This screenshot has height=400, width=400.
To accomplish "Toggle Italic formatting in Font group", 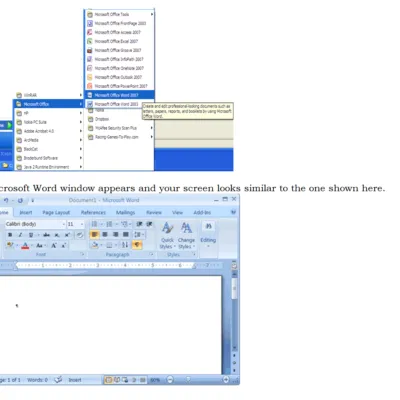I will pyautogui.click(x=20, y=235).
